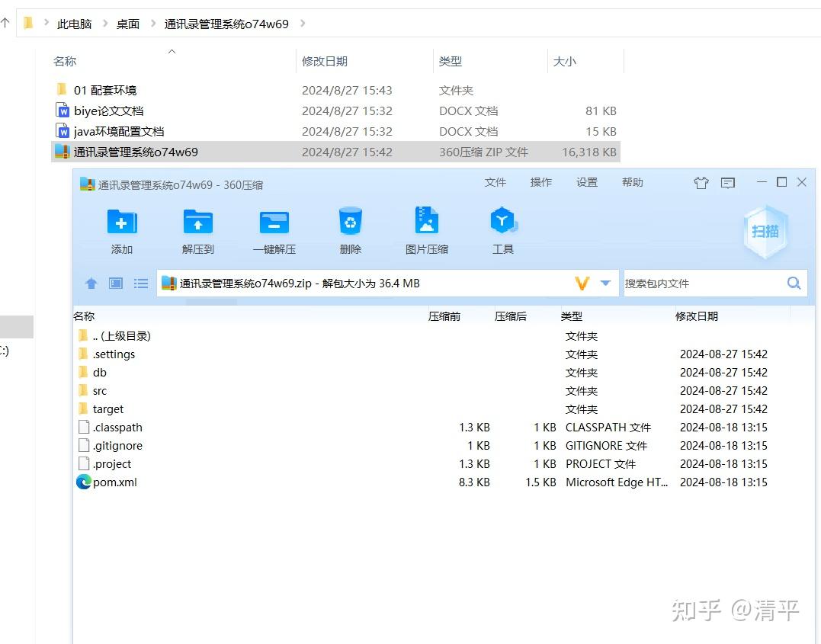Click the Edge icon beside pom.xml

(83, 482)
